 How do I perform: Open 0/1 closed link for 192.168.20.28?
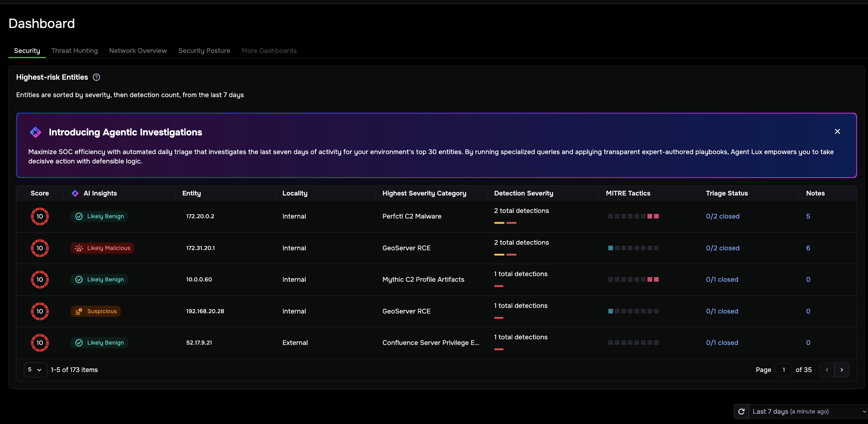click(x=722, y=311)
